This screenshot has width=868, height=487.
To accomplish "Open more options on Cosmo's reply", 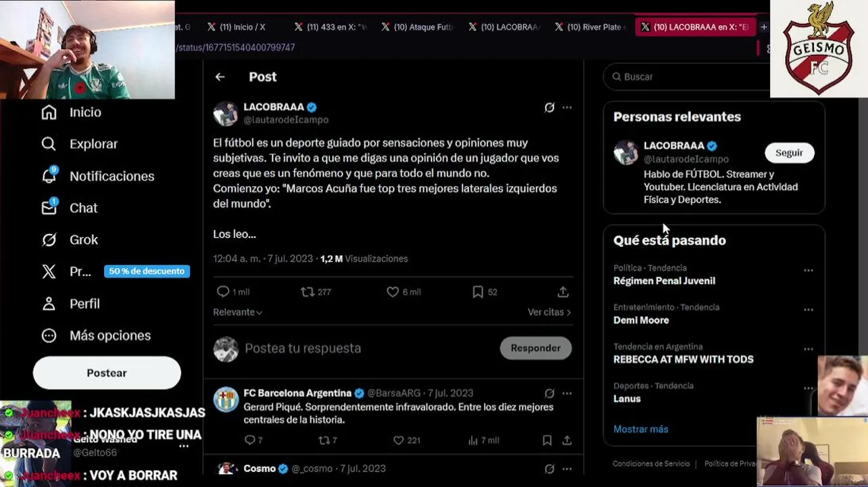I will [567, 469].
